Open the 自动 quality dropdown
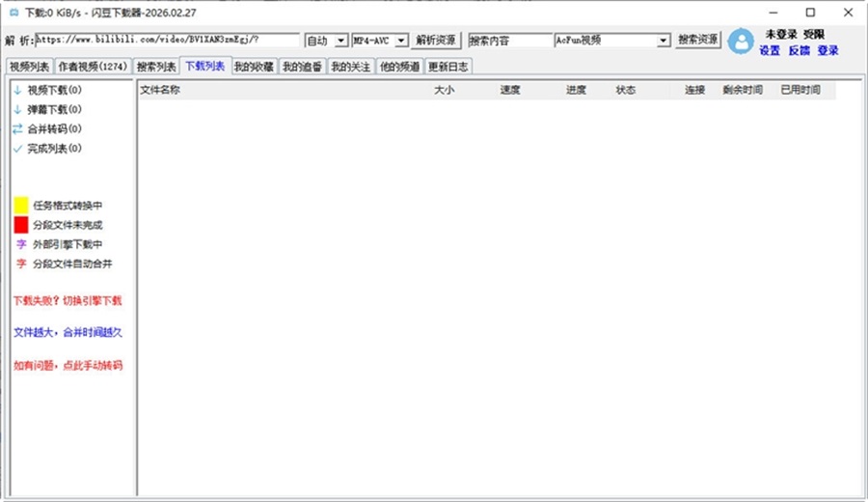This screenshot has height=502, width=868. coord(341,41)
